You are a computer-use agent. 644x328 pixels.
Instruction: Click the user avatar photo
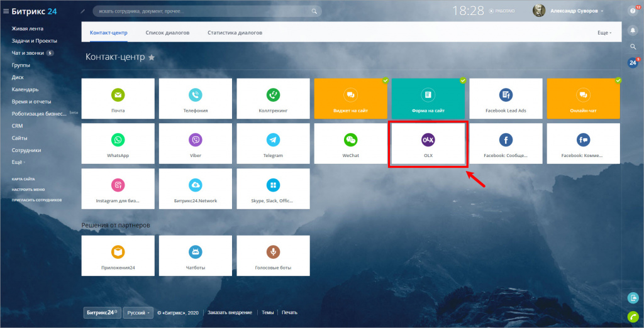coord(539,11)
